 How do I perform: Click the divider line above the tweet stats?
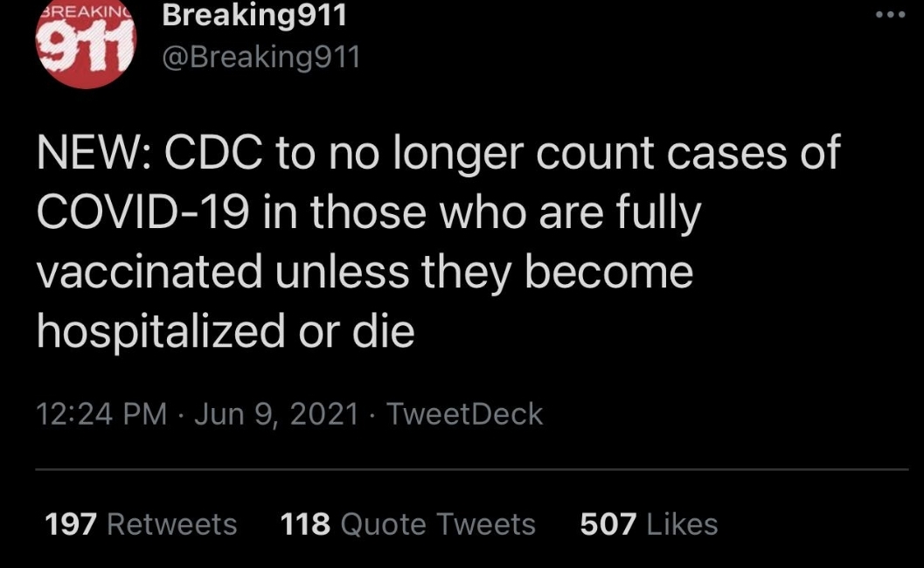pyautogui.click(x=472, y=469)
